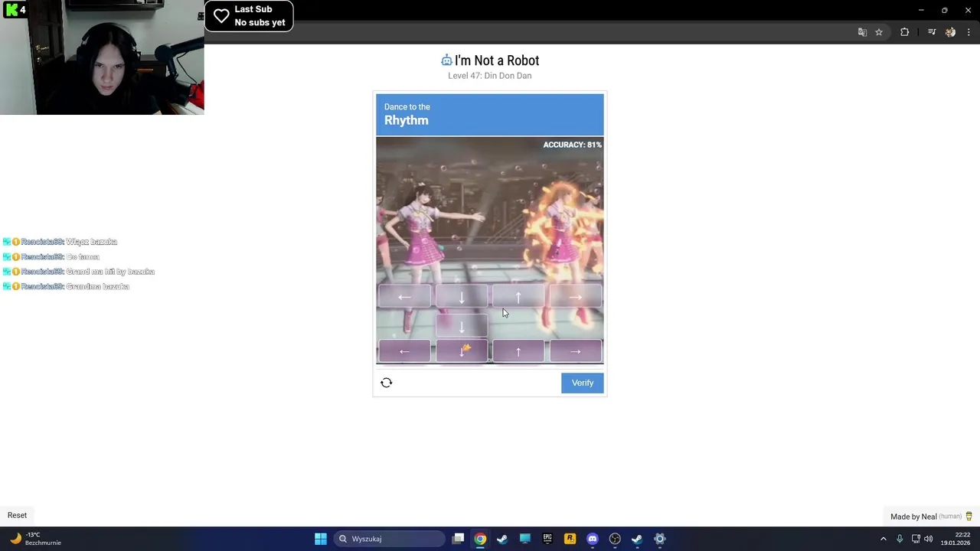
Task: Open the Chrome three-dot menu
Action: [969, 32]
